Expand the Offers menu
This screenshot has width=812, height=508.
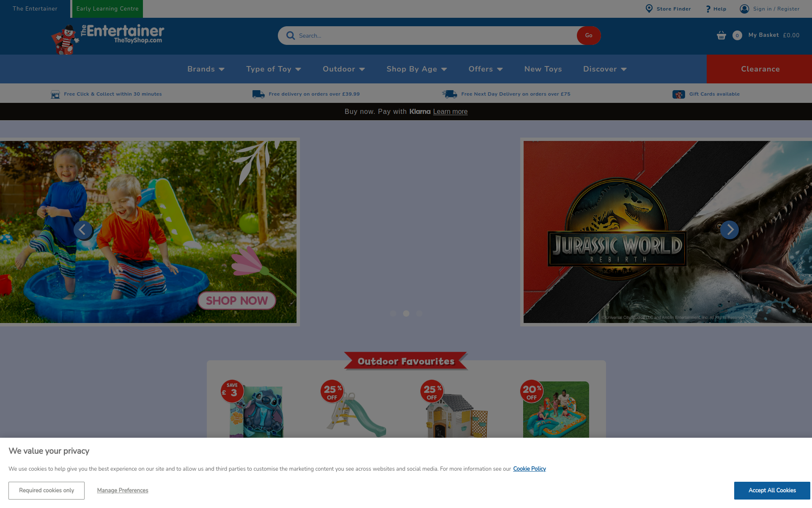coord(486,69)
